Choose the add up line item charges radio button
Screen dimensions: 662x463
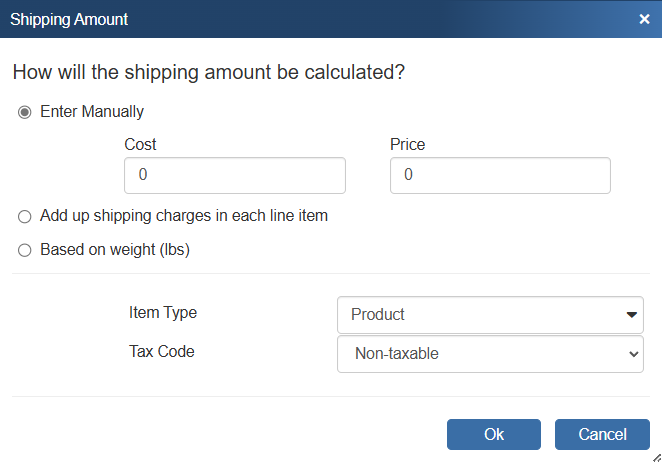coord(25,216)
